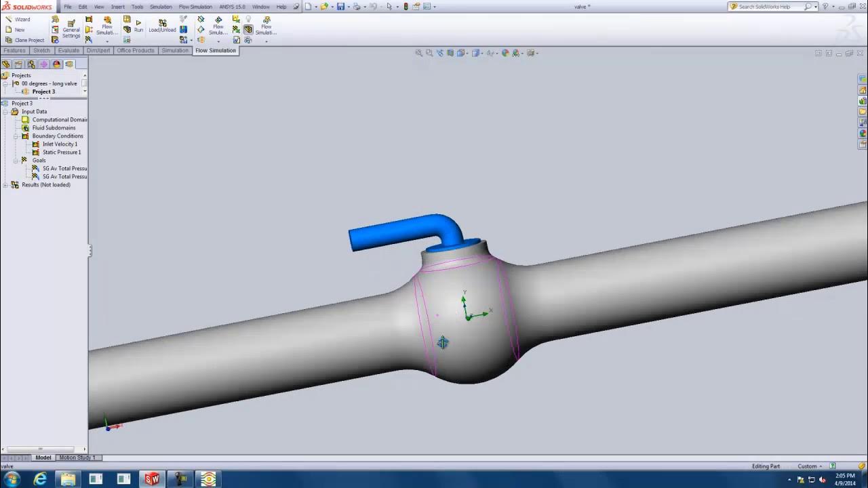Viewport: 868px width, 488px height.
Task: Open ANSYS 15.0 menu
Action: point(232,7)
